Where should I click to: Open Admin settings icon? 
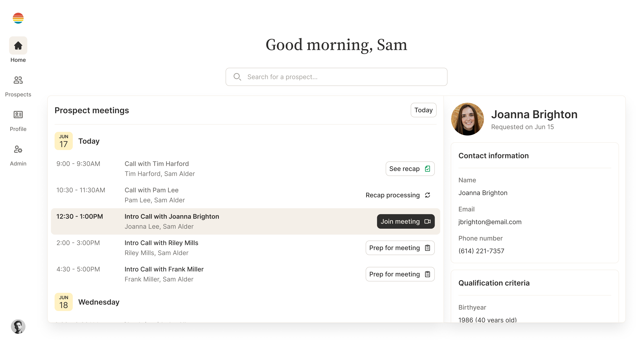click(x=18, y=149)
